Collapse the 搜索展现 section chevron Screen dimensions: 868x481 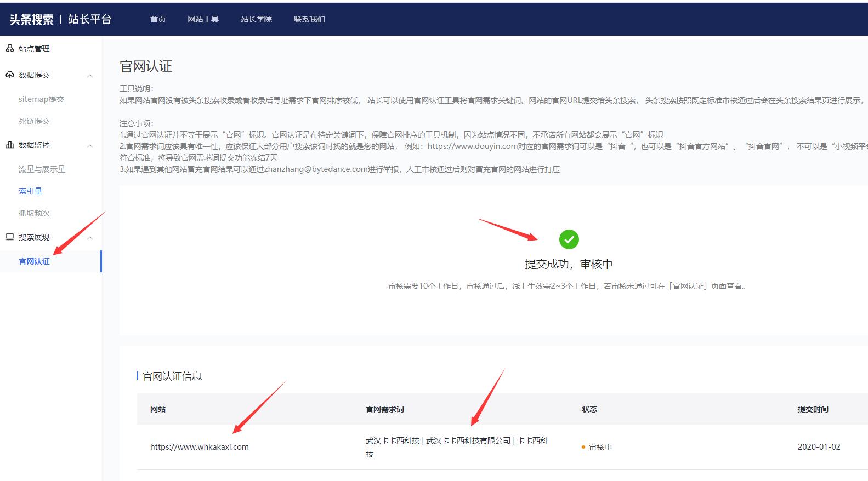(90, 238)
